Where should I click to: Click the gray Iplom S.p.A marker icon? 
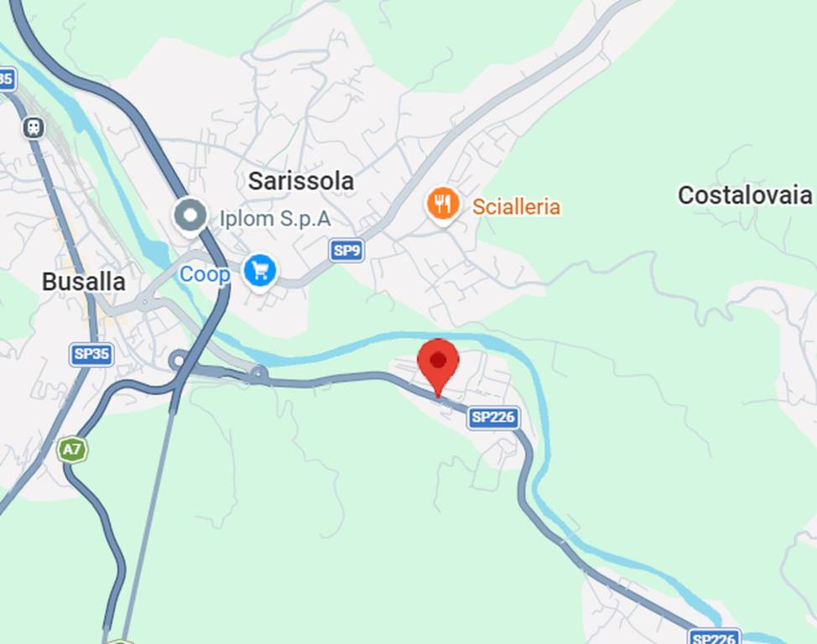190,216
